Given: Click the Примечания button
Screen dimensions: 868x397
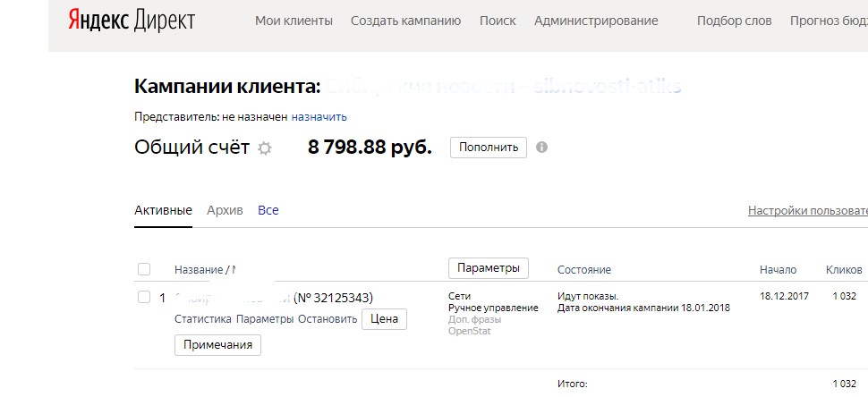Looking at the screenshot, I should 217,345.
